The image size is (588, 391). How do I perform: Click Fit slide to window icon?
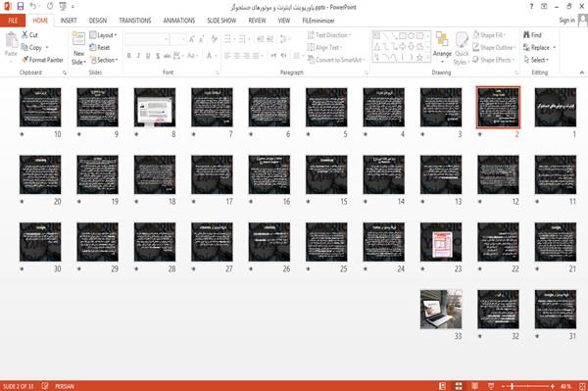click(x=582, y=386)
